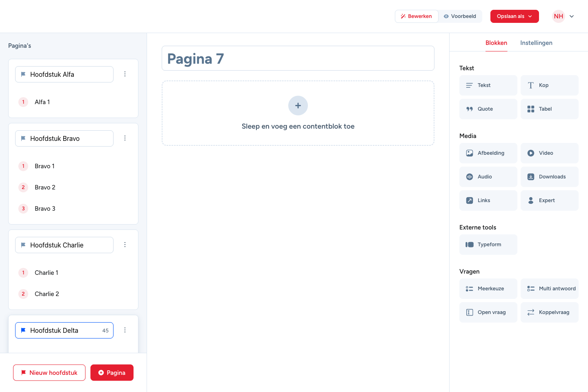Screen dimensions: 588x392
Task: Choose the Video block
Action: [549, 153]
